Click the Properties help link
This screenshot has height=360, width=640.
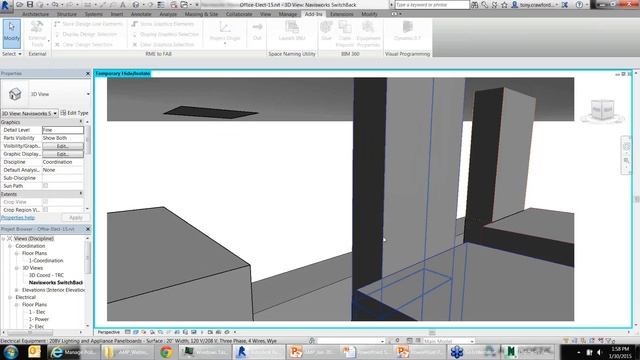18,218
